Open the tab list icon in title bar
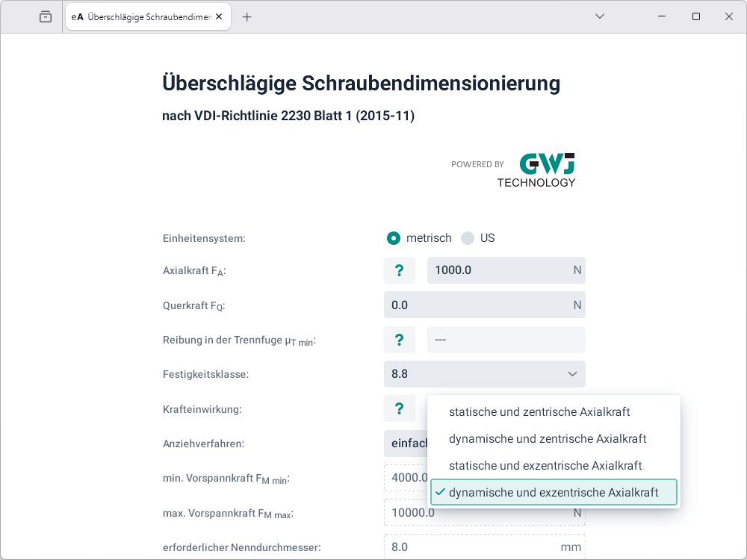The width and height of the screenshot is (747, 560). point(46,16)
